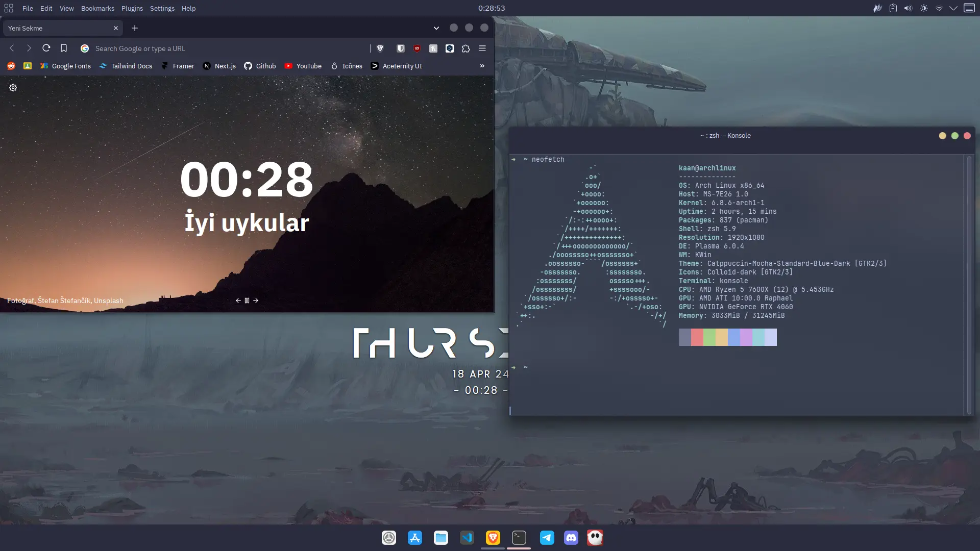Click the flame icon in system tray

[877, 8]
